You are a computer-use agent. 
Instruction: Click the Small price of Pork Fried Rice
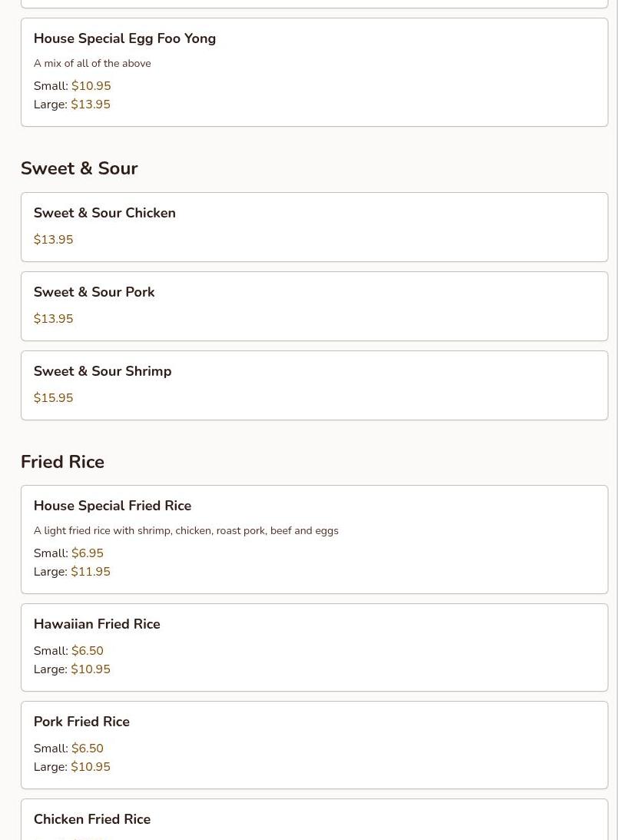[87, 749]
